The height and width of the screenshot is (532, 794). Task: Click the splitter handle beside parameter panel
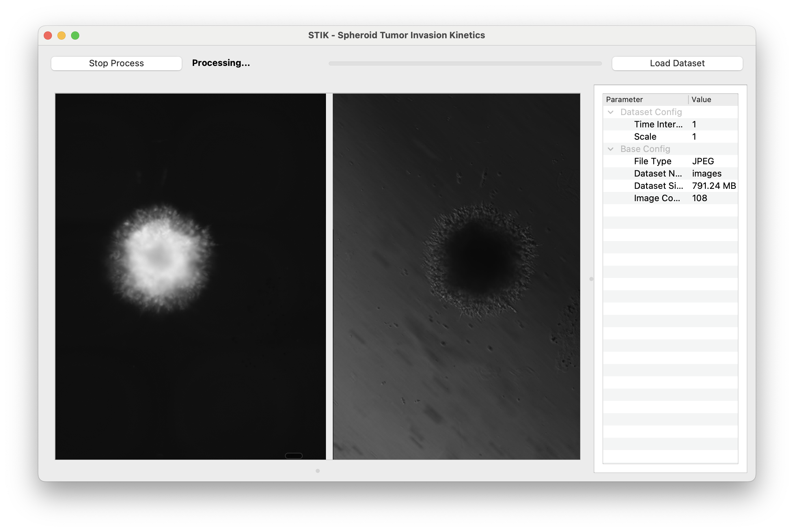[591, 279]
